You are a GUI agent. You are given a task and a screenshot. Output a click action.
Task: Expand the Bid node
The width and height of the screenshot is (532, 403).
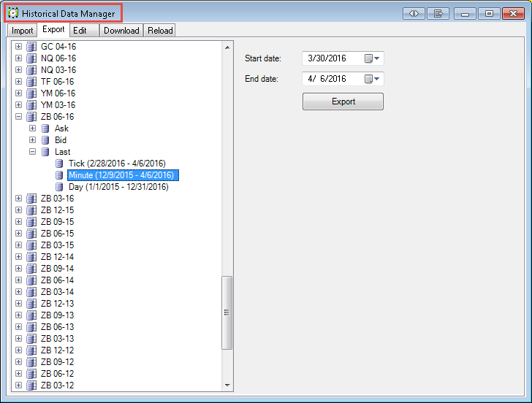(x=33, y=140)
